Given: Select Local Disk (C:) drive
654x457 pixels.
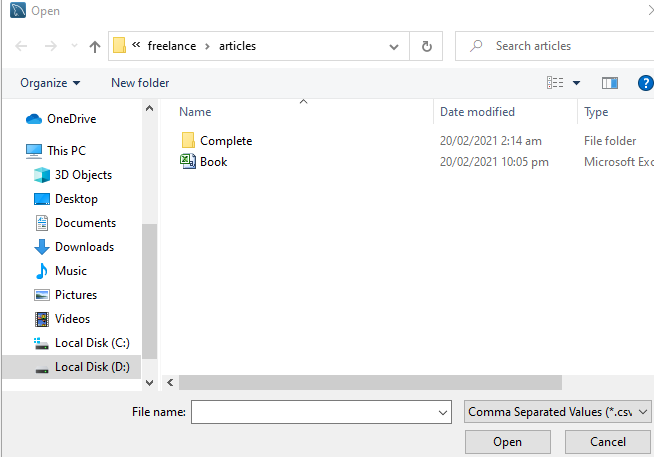Looking at the screenshot, I should 92,343.
